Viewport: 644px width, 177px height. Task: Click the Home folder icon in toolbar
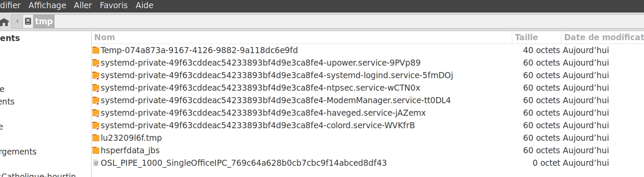pos(4,21)
